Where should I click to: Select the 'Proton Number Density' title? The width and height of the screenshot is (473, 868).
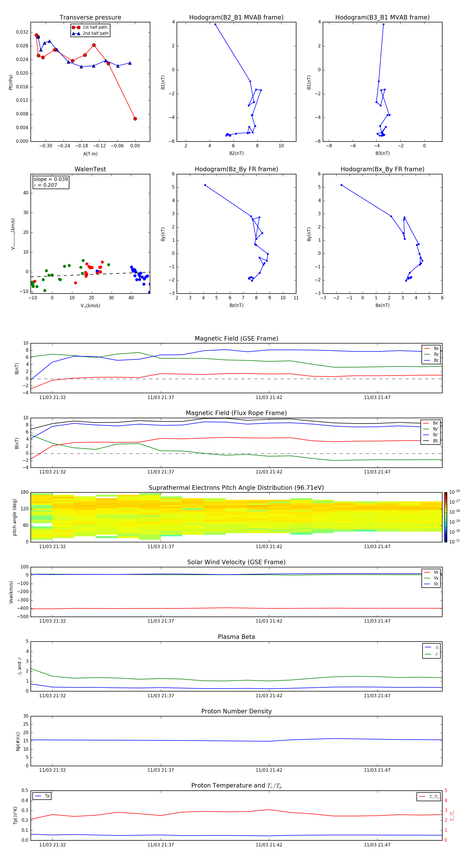(x=236, y=711)
